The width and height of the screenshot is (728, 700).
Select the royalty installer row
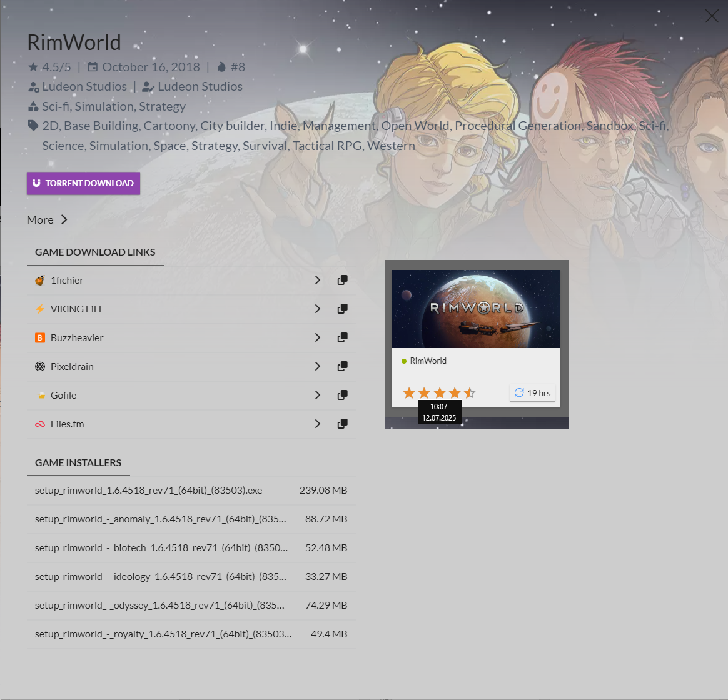(x=191, y=634)
